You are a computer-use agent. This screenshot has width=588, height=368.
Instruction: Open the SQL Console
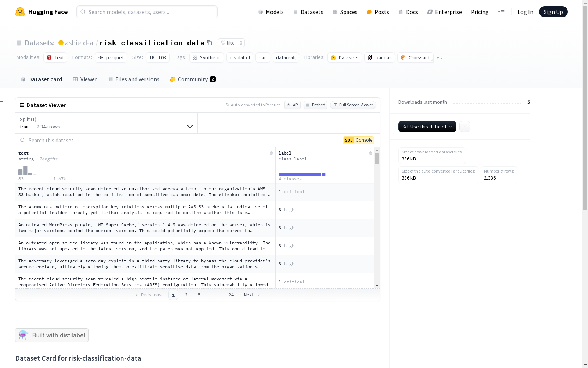point(358,140)
